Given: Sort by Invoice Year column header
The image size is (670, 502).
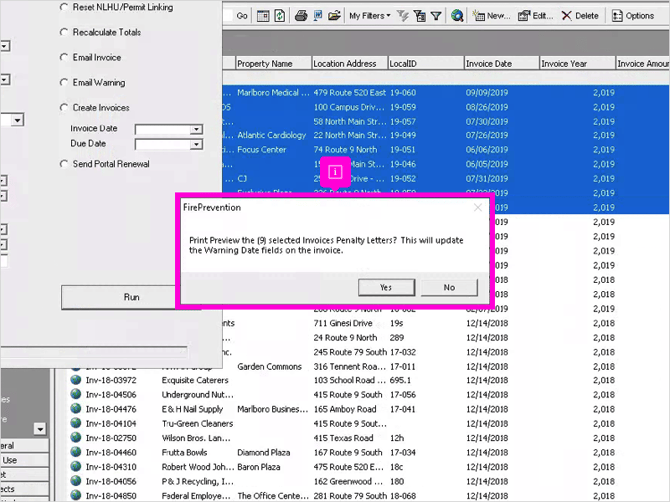Looking at the screenshot, I should click(x=577, y=64).
